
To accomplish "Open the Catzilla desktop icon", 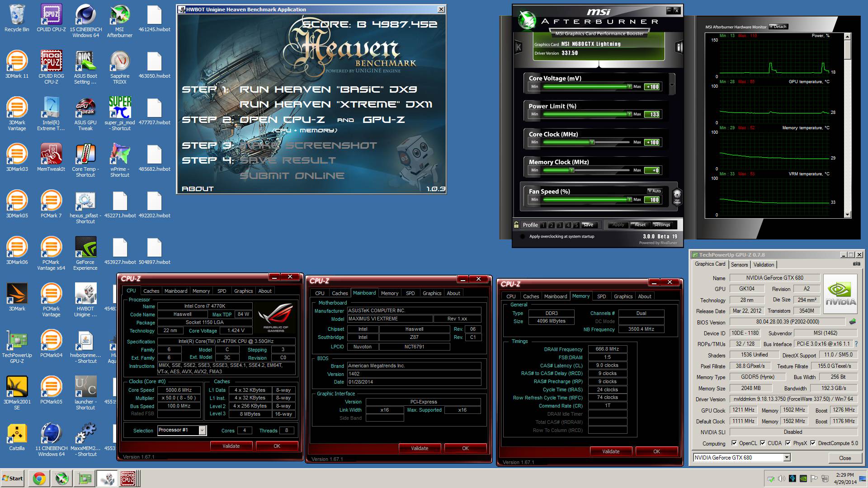I will (x=17, y=436).
